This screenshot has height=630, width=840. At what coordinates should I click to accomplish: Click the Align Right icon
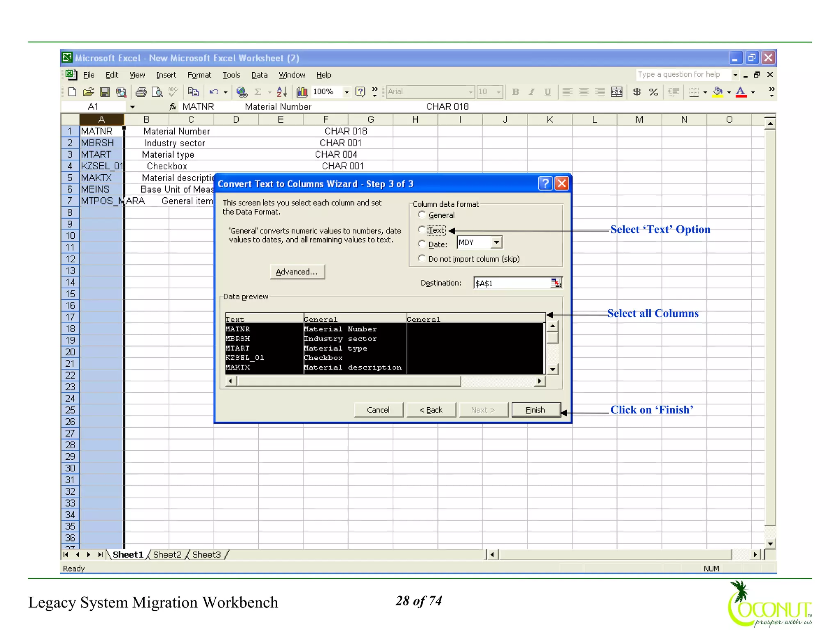(x=600, y=92)
